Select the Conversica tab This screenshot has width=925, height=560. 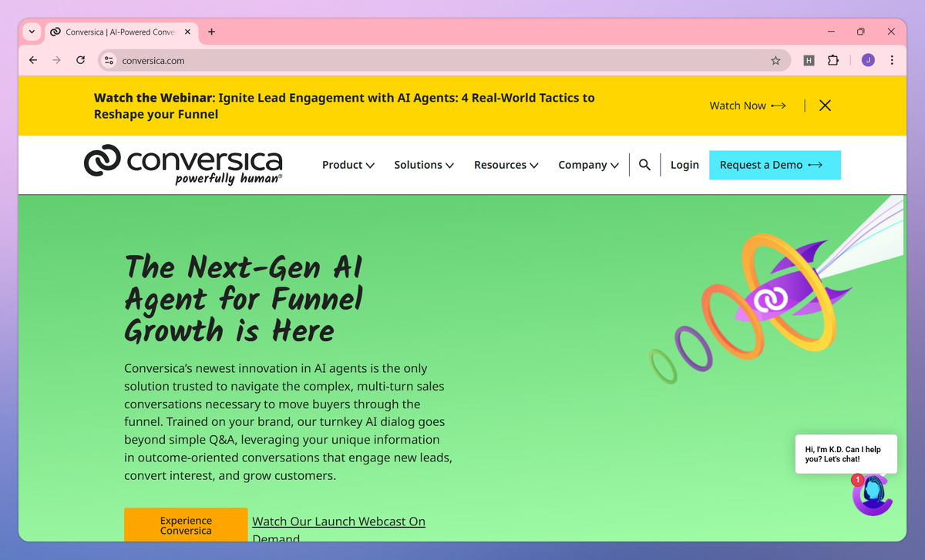click(122, 32)
